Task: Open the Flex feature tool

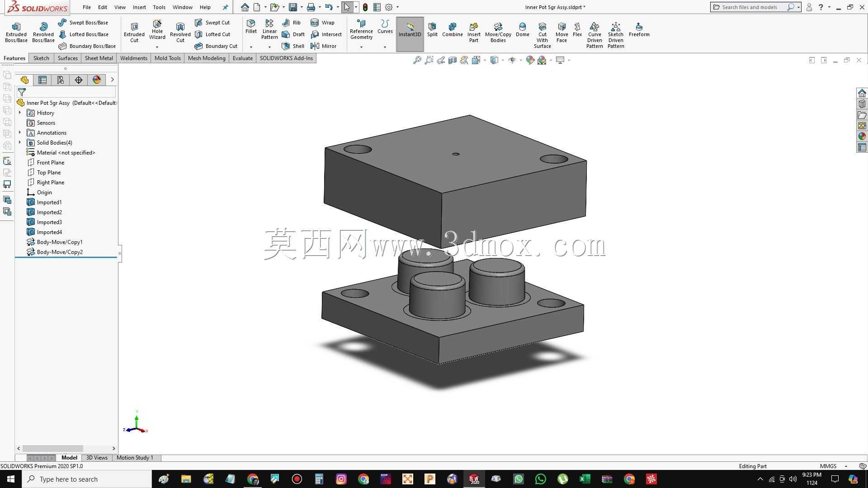Action: (x=577, y=30)
